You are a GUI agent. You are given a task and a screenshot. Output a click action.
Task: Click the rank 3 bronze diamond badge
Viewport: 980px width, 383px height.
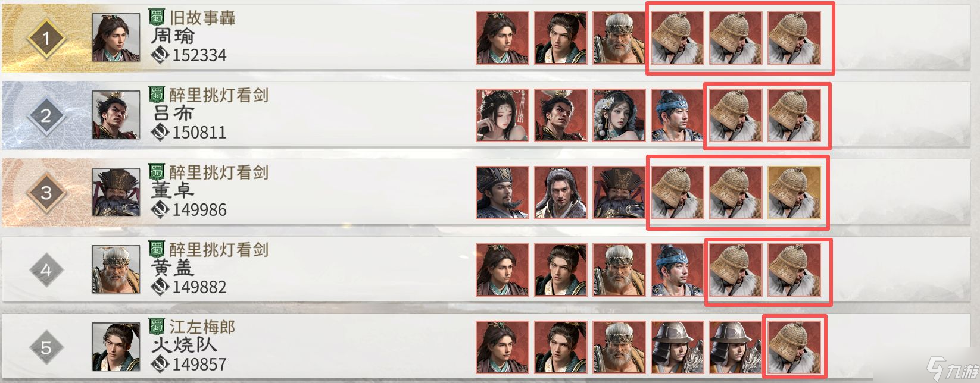click(46, 193)
